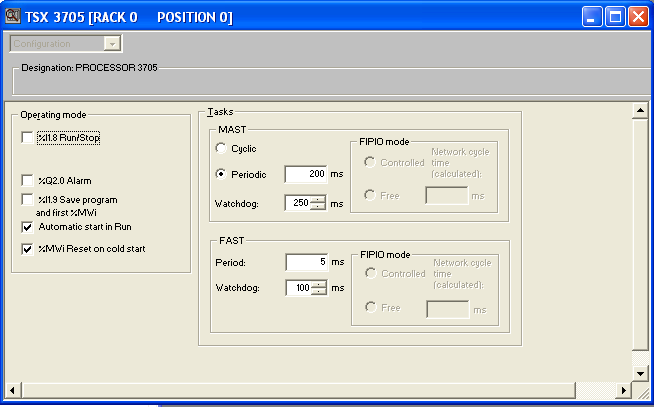654x407 pixels.
Task: Click the horizontal scrollbar right arrow
Action: [624, 390]
